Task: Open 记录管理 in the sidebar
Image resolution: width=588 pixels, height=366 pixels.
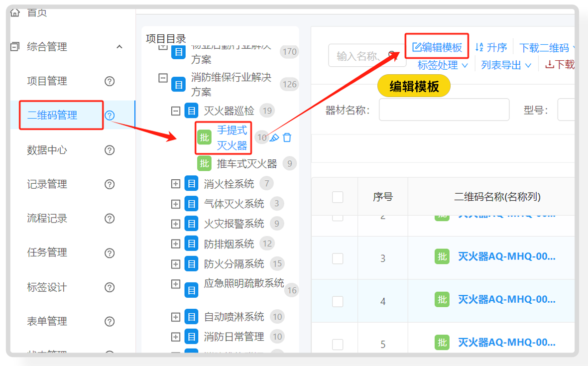Action: [x=47, y=184]
